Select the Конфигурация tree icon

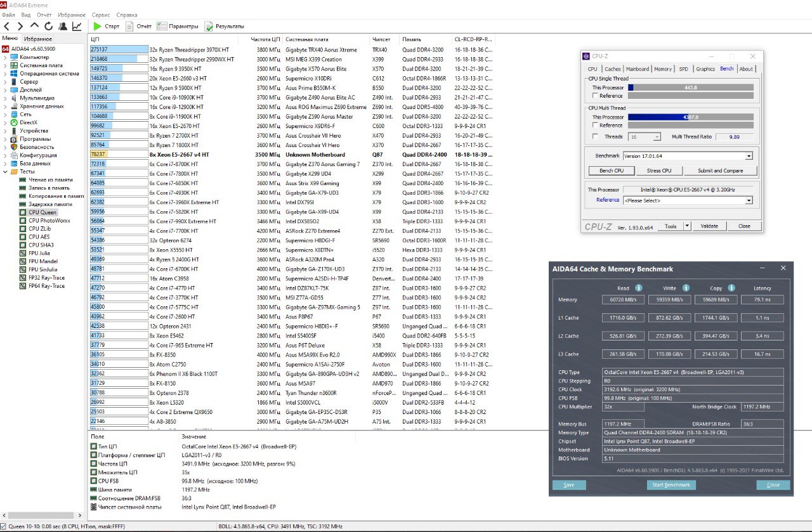tap(14, 155)
